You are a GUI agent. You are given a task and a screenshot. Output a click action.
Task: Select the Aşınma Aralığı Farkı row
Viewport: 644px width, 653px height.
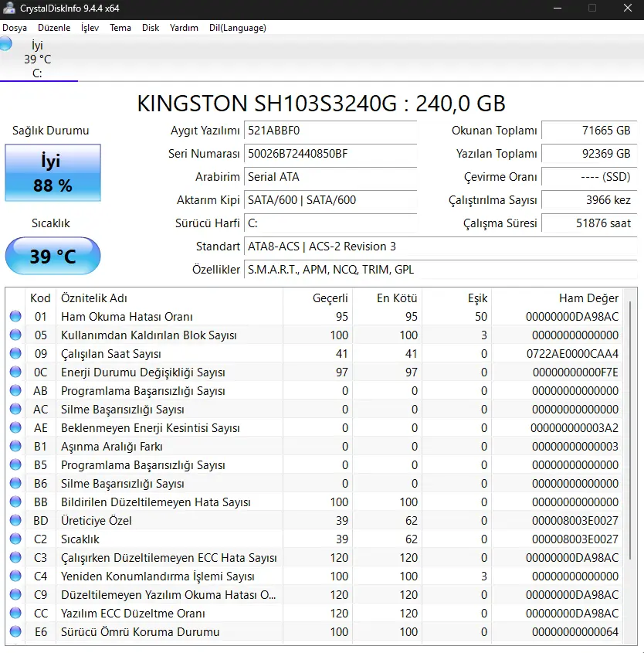314,446
